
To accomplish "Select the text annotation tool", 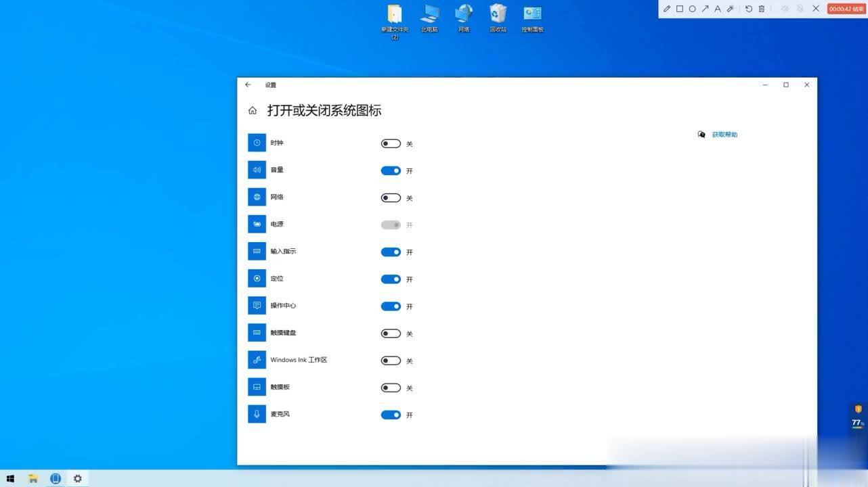I will tap(718, 9).
